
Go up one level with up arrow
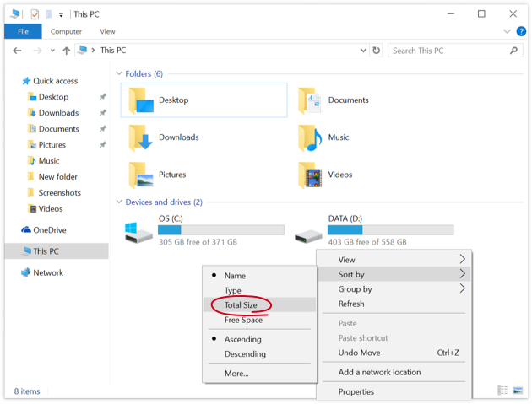67,51
